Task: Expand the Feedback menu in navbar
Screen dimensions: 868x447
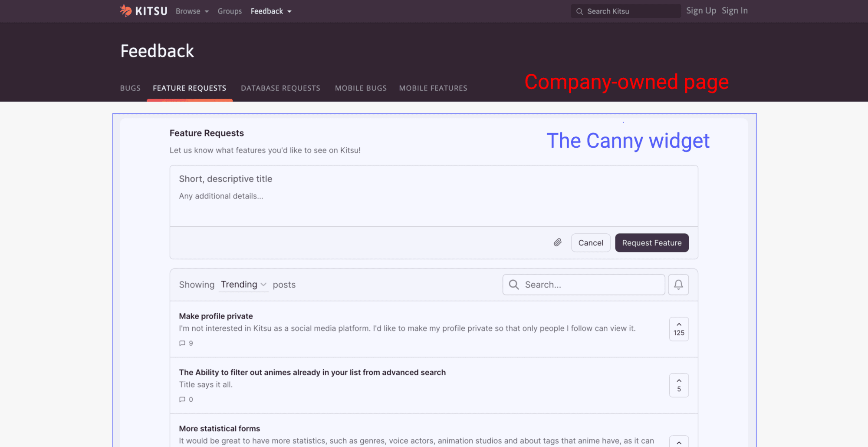Action: pos(271,11)
